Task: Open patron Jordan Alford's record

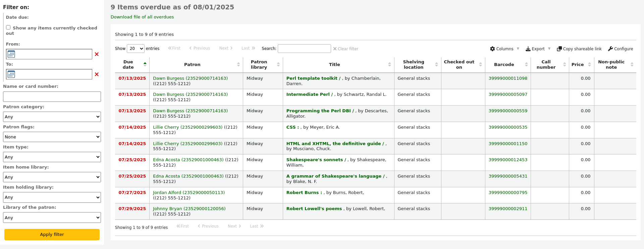Action: (x=189, y=193)
